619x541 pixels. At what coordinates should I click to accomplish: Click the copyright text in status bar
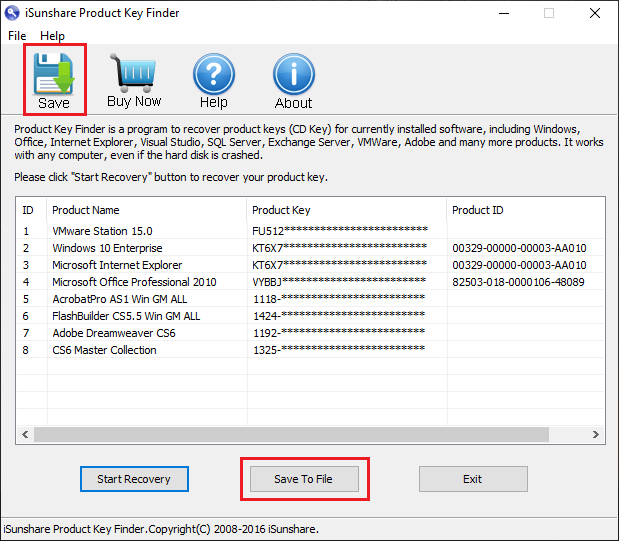pos(161,529)
